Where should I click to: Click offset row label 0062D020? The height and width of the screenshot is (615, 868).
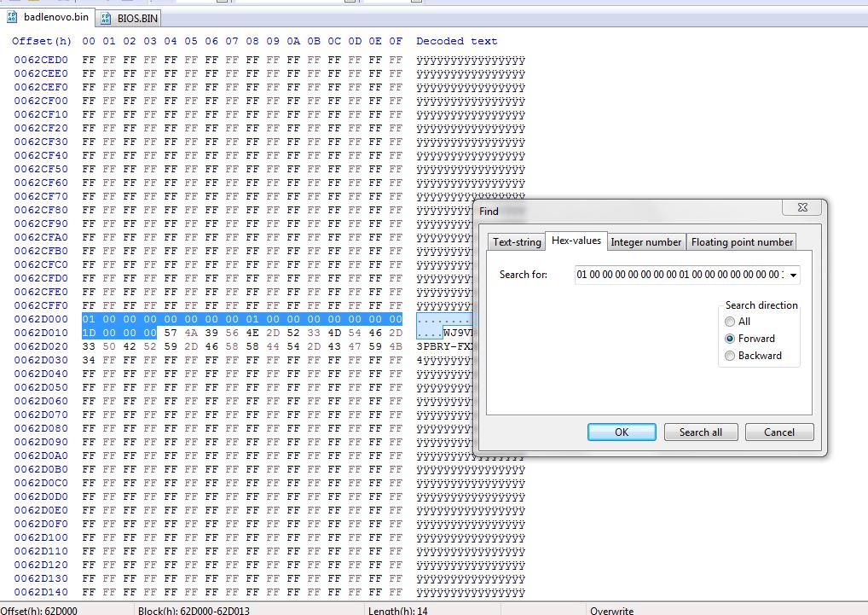click(41, 346)
